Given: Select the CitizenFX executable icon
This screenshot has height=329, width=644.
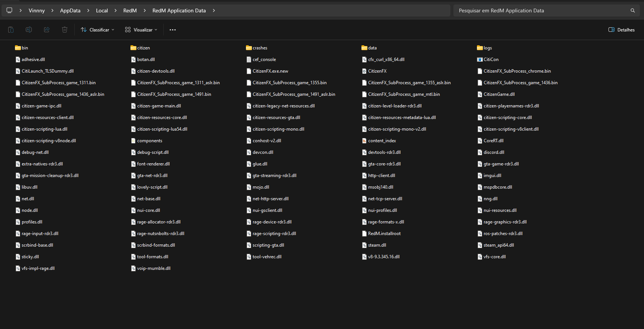Looking at the screenshot, I should click(364, 71).
